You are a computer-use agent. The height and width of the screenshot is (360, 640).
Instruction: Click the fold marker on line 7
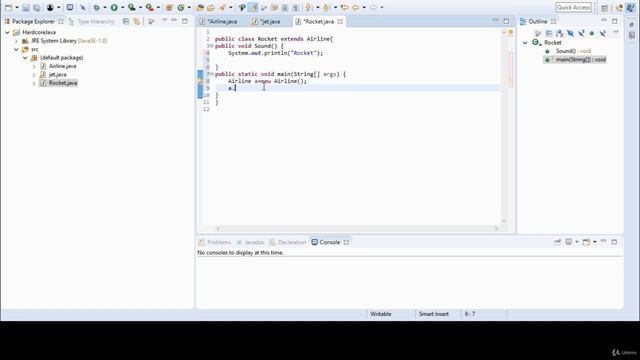pyautogui.click(x=211, y=74)
